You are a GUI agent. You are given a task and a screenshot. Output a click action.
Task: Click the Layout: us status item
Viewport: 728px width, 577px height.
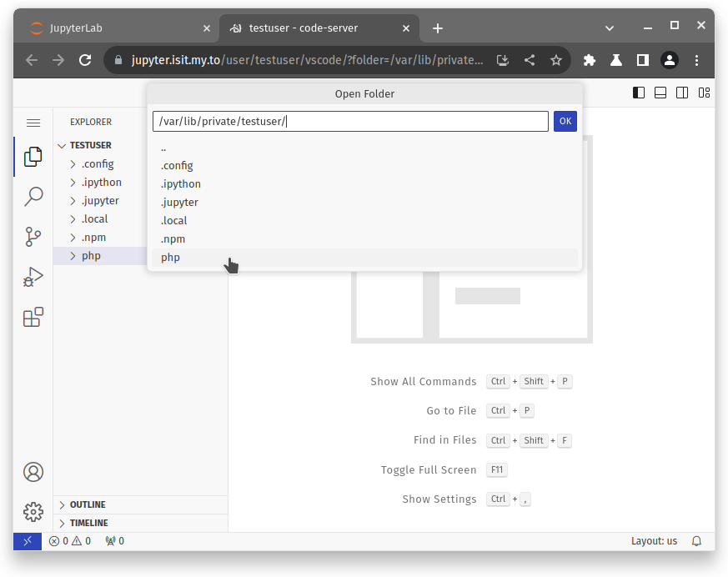pos(654,541)
